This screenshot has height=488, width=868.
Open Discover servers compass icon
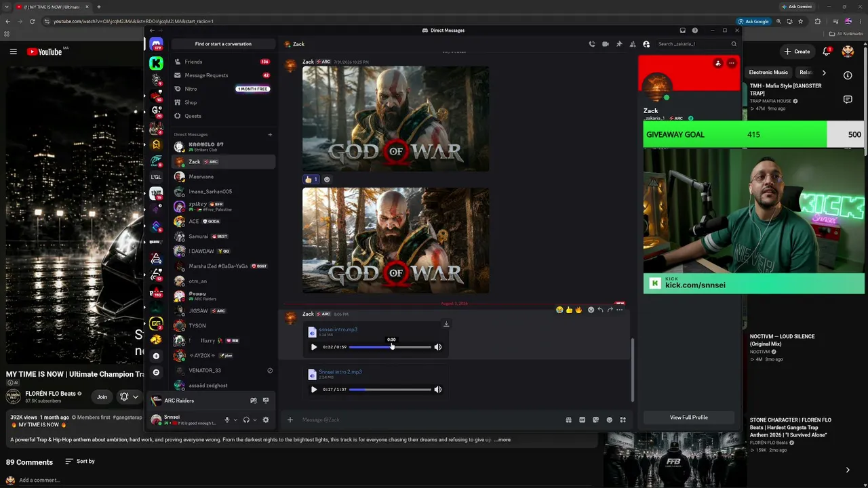click(156, 372)
